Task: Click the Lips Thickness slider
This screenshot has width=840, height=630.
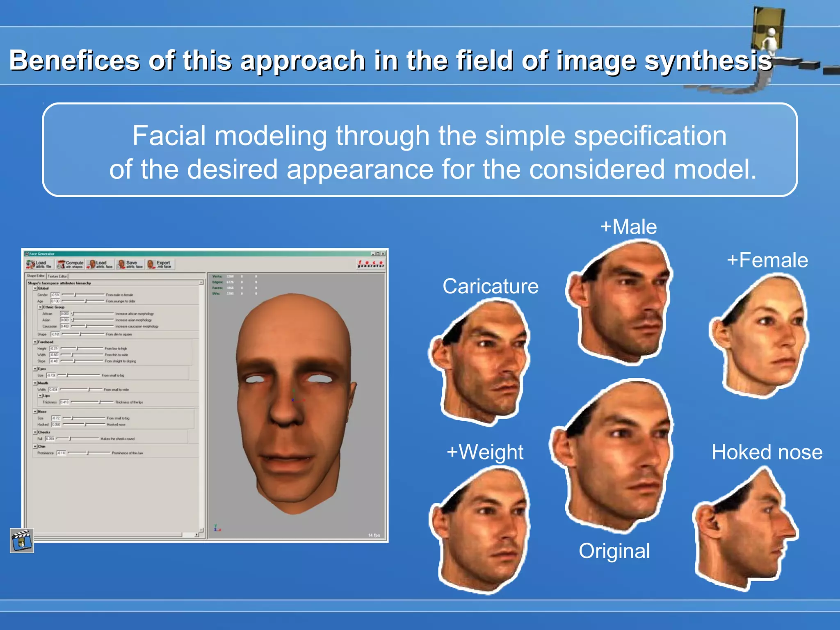Action: (x=92, y=402)
